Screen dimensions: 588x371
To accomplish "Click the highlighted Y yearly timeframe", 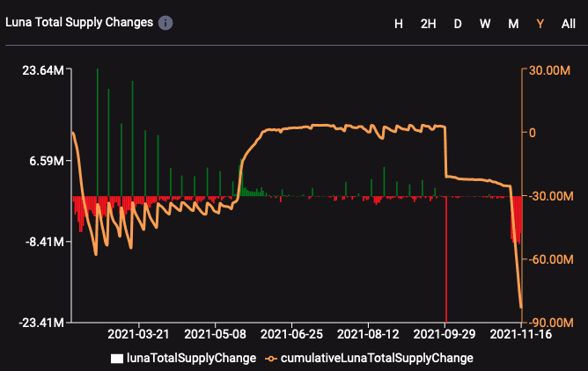I will [540, 24].
